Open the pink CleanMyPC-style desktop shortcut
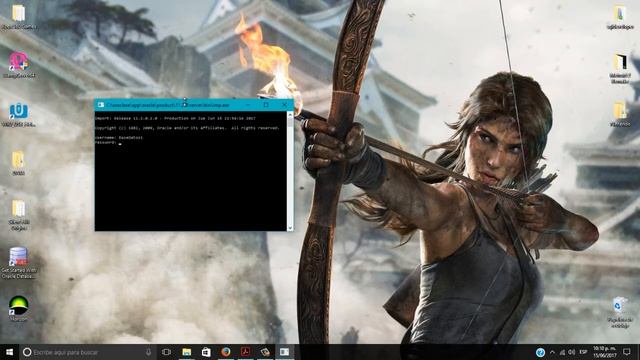640x360 pixels. point(18,64)
